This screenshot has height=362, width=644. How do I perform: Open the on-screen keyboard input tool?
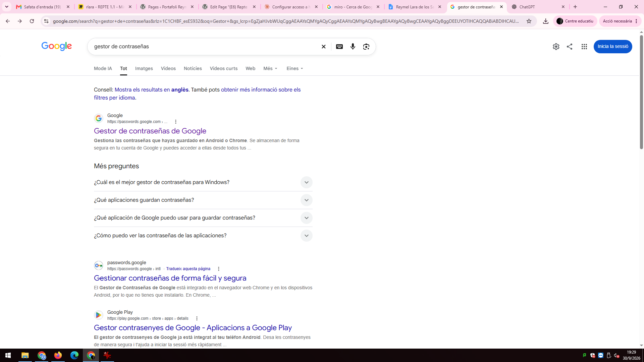click(x=339, y=47)
